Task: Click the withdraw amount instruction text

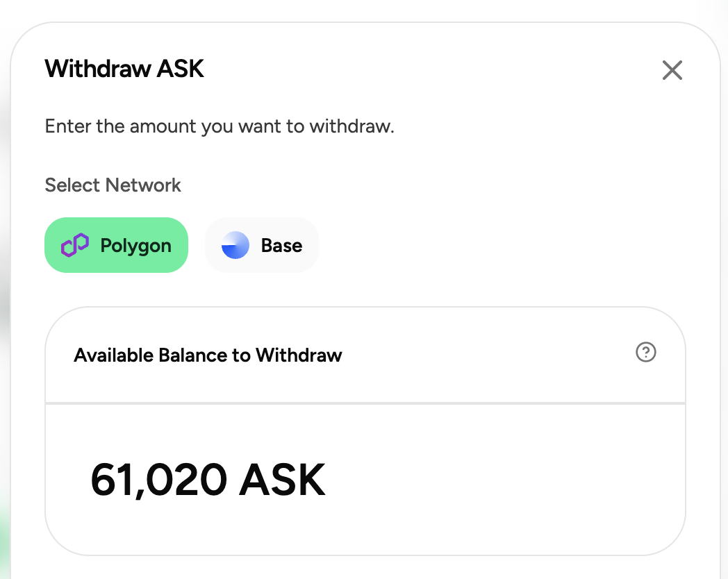Action: click(220, 126)
